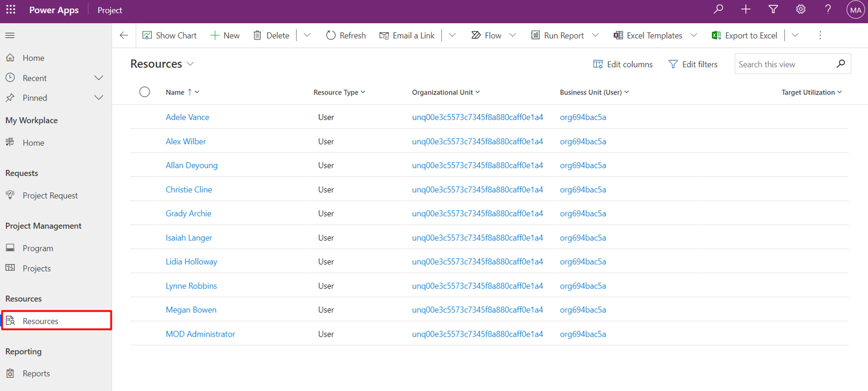
Task: Expand the Excel Templates dropdown chevron
Action: click(x=694, y=35)
